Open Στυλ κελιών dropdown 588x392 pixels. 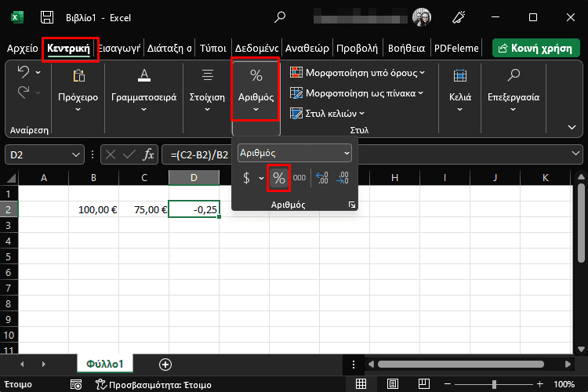327,113
